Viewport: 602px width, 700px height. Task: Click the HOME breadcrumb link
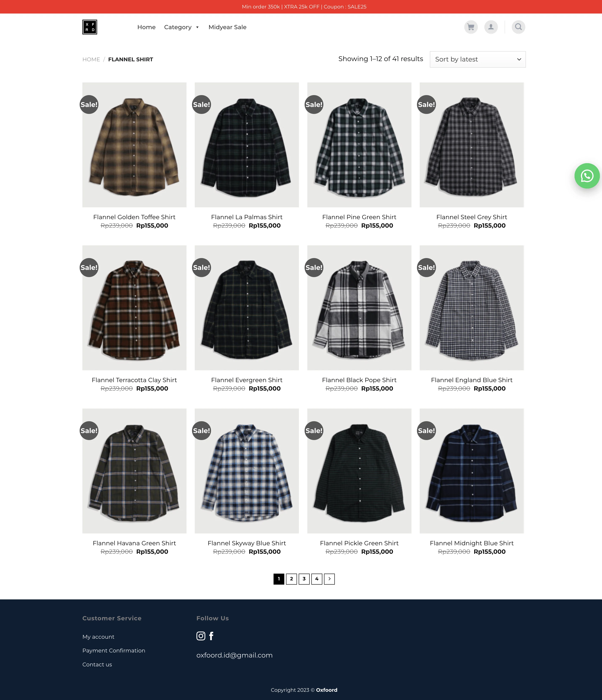coord(91,59)
